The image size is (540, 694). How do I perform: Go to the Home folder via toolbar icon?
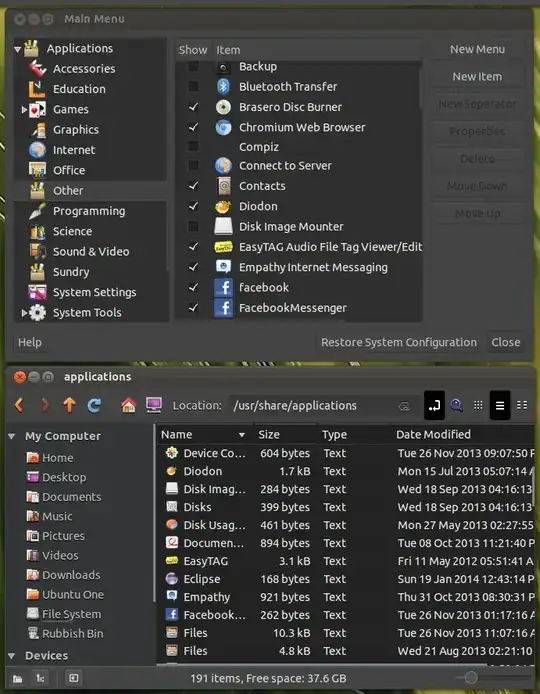pyautogui.click(x=128, y=405)
